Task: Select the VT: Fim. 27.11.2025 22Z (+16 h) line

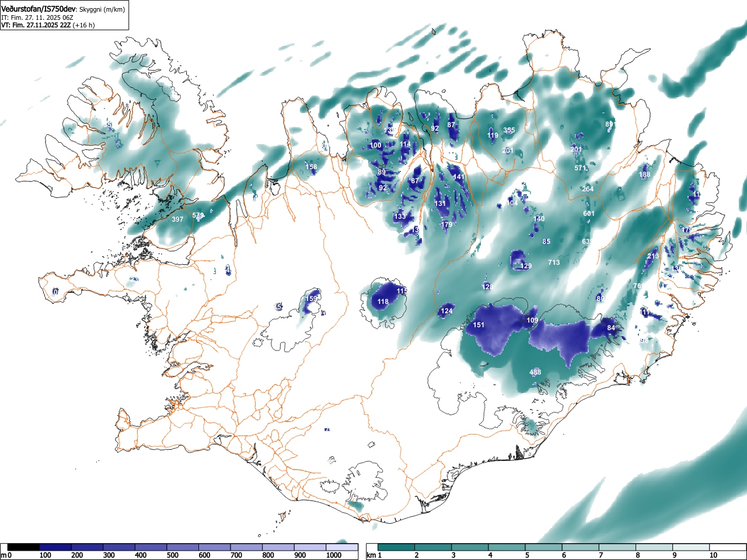Action: click(x=48, y=25)
